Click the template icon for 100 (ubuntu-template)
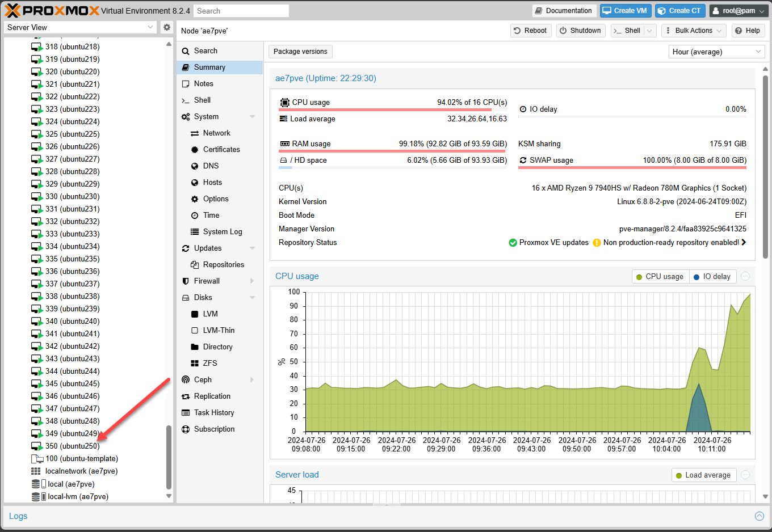Viewport: 772px width, 532px height. click(x=37, y=459)
